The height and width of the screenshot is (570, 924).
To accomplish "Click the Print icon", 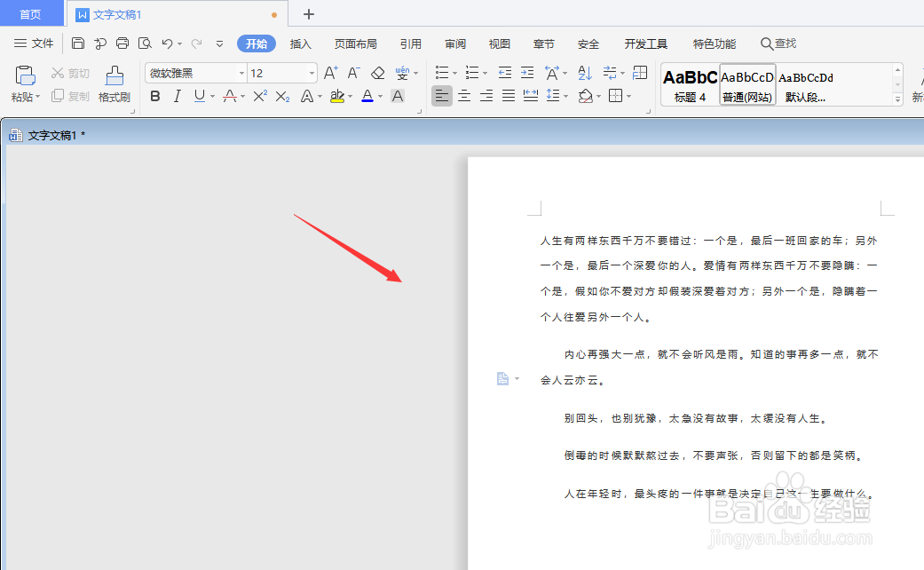I will tap(122, 43).
